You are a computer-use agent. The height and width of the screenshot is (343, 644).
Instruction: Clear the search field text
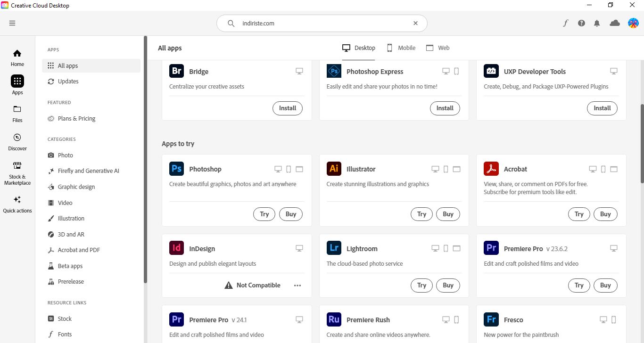[415, 23]
